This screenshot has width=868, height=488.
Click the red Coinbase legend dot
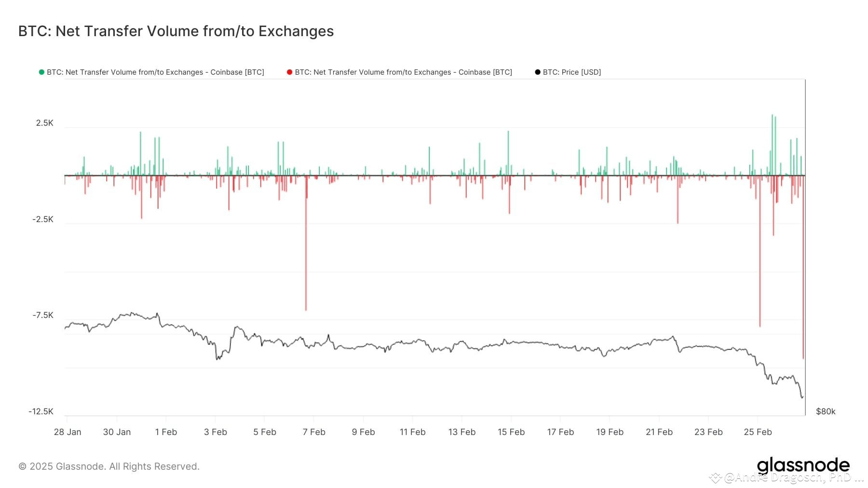[289, 72]
